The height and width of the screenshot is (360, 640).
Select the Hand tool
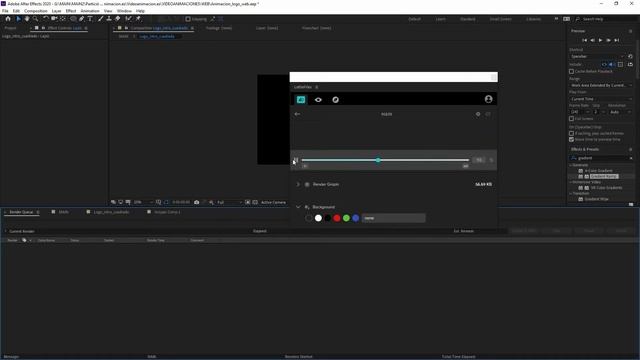pyautogui.click(x=27, y=19)
